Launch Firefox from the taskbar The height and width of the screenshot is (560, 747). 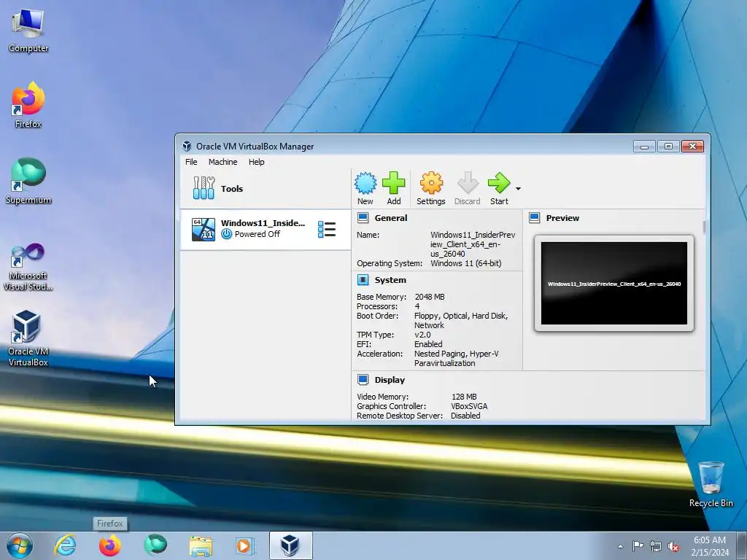(110, 545)
